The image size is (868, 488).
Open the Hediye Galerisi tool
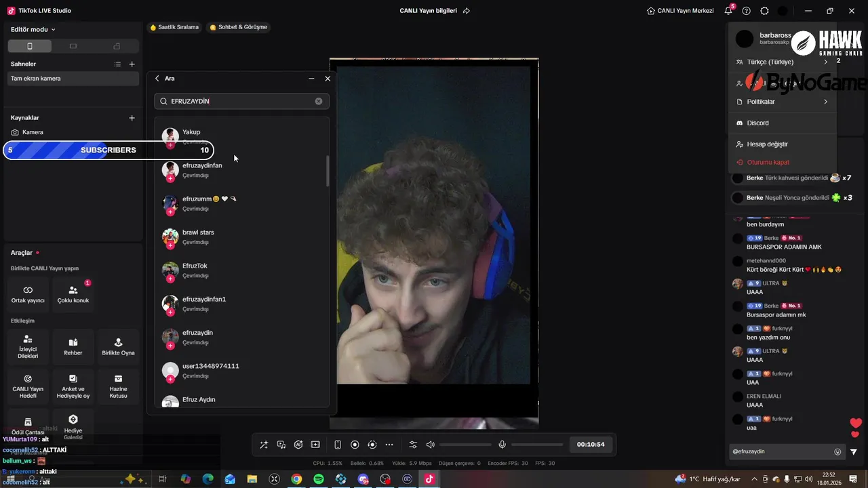pos(73,427)
